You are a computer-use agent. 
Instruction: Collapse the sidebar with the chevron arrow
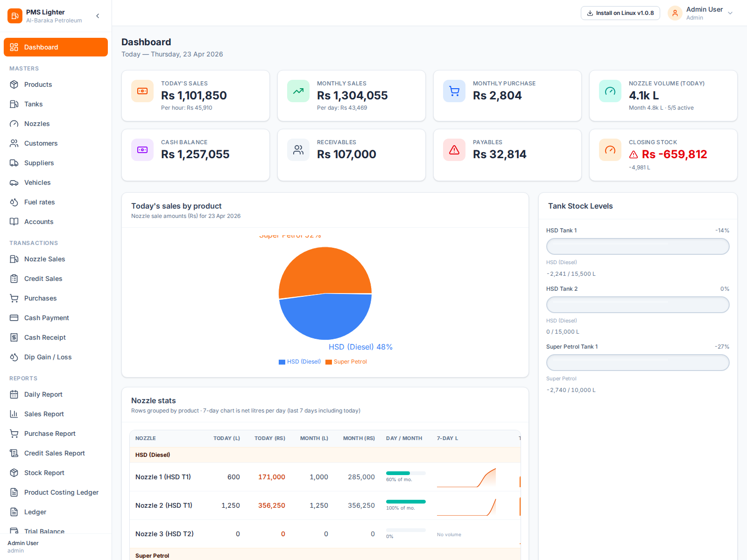point(98,15)
